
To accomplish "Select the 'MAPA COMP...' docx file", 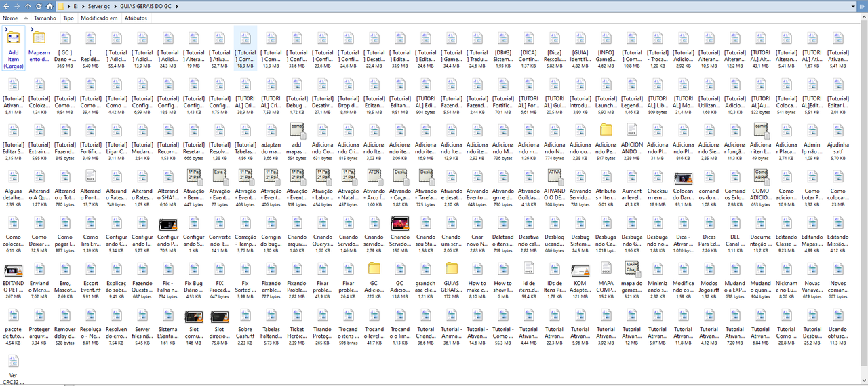I will point(606,278).
